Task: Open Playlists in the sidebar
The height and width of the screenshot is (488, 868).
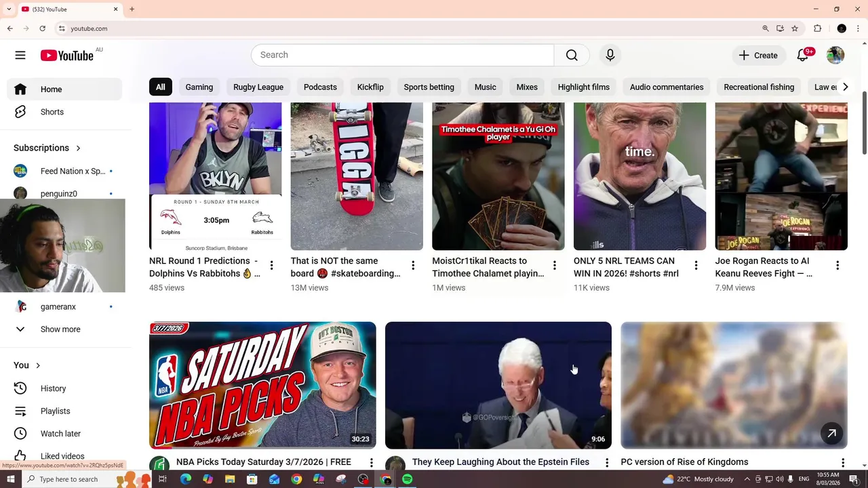Action: point(64,411)
